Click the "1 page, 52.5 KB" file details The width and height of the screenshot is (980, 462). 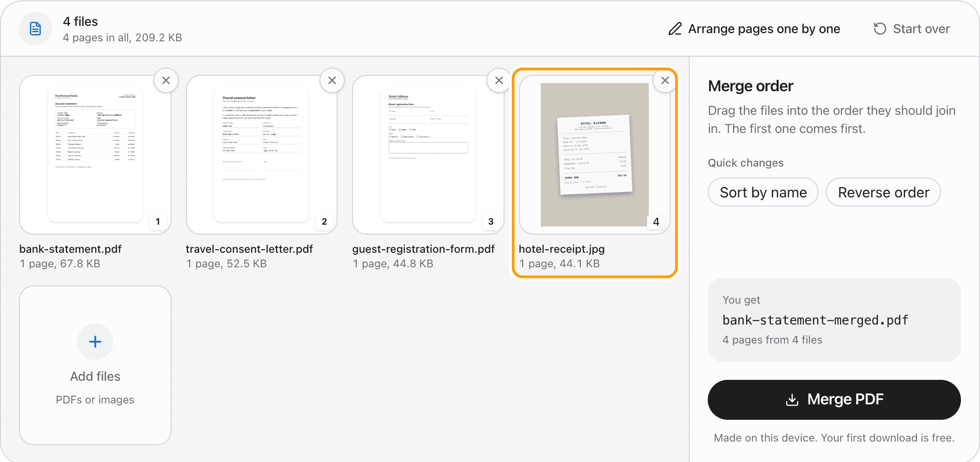pyautogui.click(x=226, y=264)
